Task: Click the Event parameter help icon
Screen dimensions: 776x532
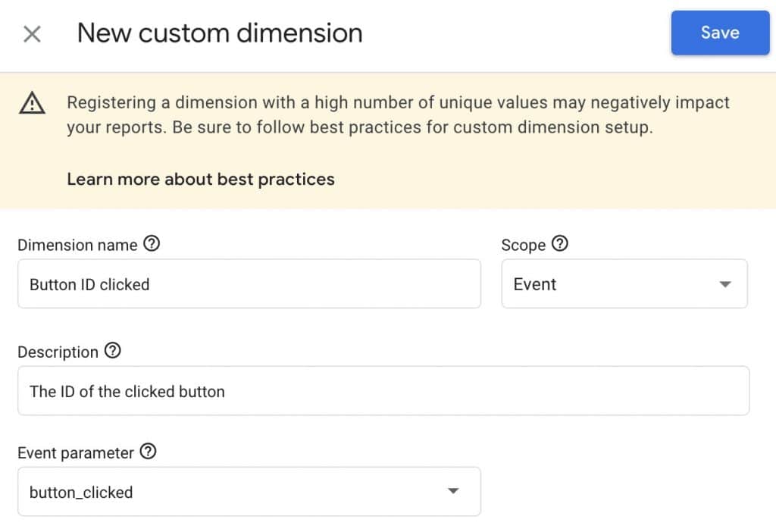Action: (149, 452)
